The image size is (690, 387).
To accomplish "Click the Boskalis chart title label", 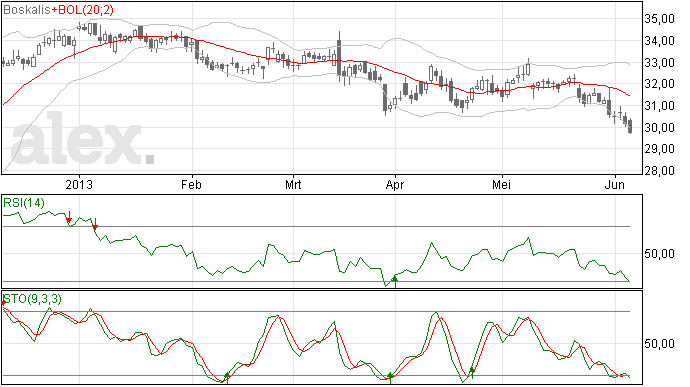I will point(26,10).
